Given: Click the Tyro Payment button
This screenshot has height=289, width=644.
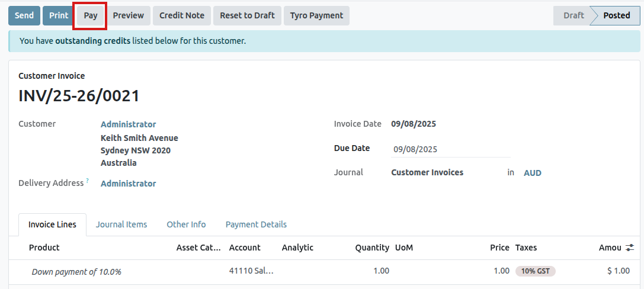Looking at the screenshot, I should [316, 15].
